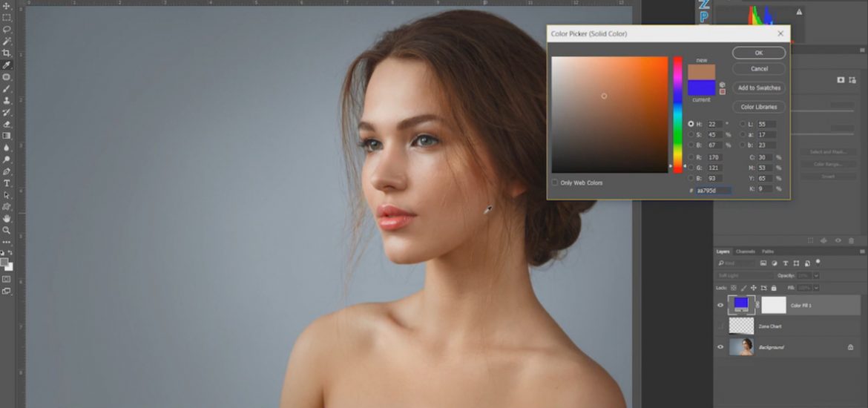This screenshot has height=408, width=868.
Task: Lock transparent pixels in Layers panel
Action: (734, 288)
